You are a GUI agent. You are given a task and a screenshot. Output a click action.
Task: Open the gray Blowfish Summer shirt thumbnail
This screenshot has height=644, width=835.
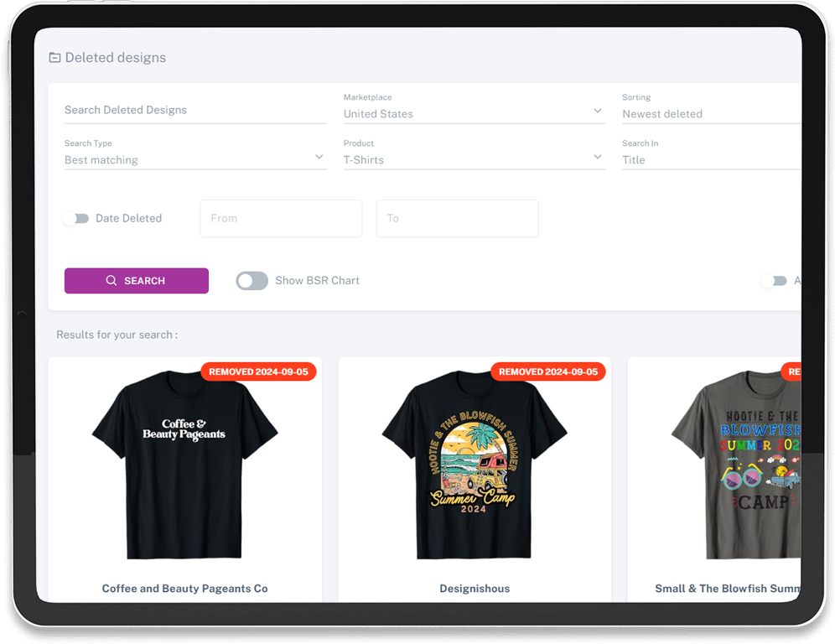point(736,465)
